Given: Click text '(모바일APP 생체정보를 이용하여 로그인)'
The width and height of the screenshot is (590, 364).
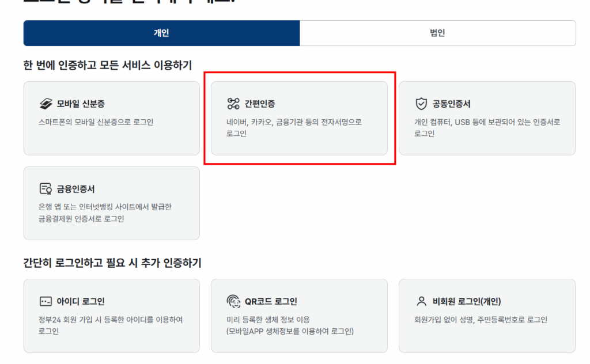Looking at the screenshot, I should (290, 331).
